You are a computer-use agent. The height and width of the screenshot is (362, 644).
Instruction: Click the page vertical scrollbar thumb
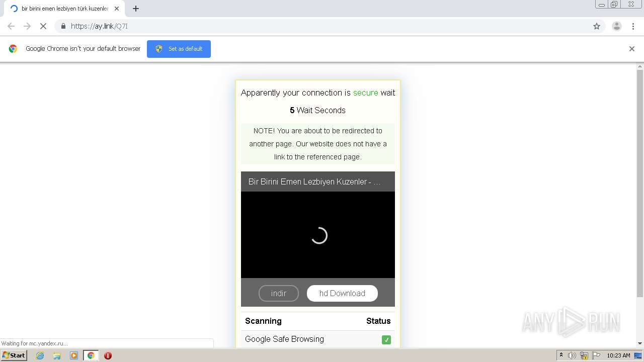[640, 184]
